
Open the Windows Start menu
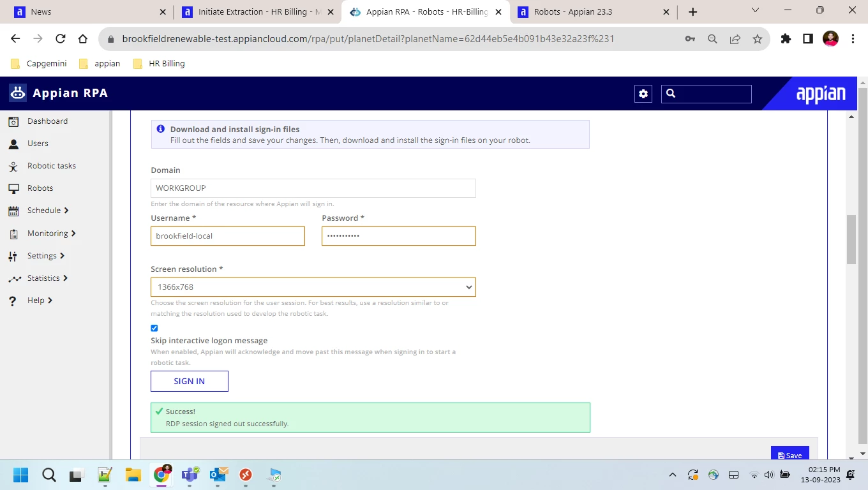[x=20, y=475]
